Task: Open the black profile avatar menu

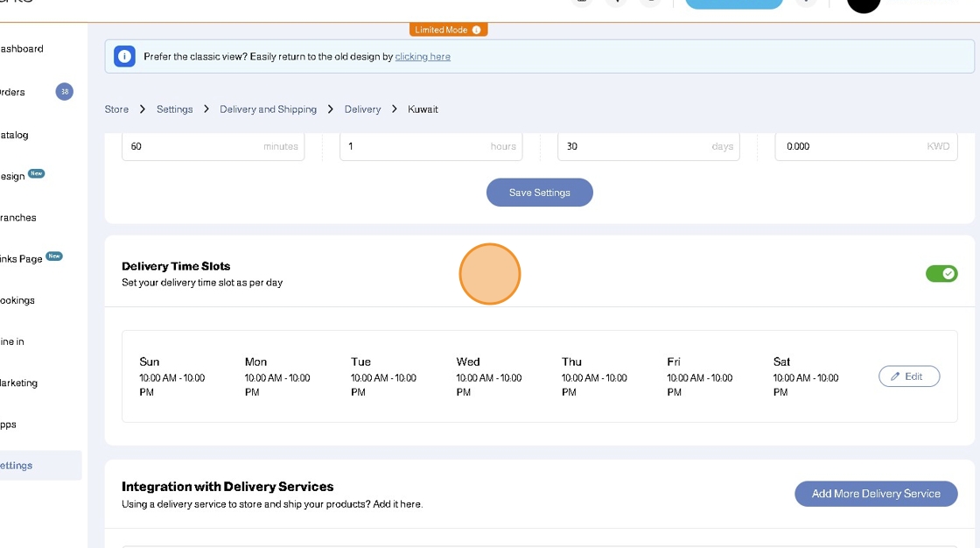Action: pos(864,4)
